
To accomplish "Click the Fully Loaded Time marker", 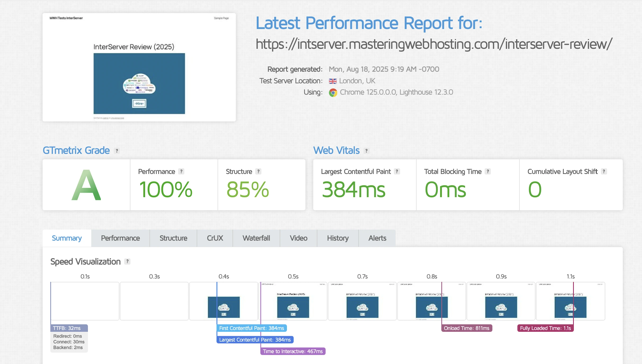I will (545, 328).
